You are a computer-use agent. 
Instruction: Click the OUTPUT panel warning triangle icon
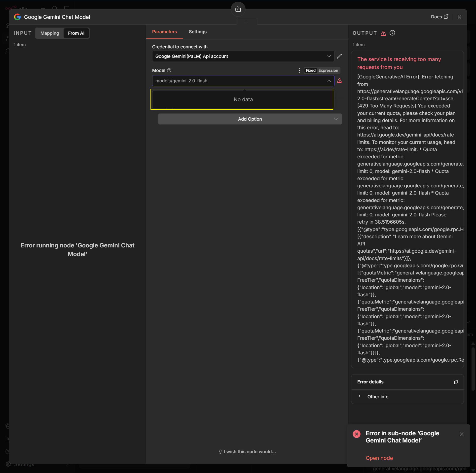[383, 33]
